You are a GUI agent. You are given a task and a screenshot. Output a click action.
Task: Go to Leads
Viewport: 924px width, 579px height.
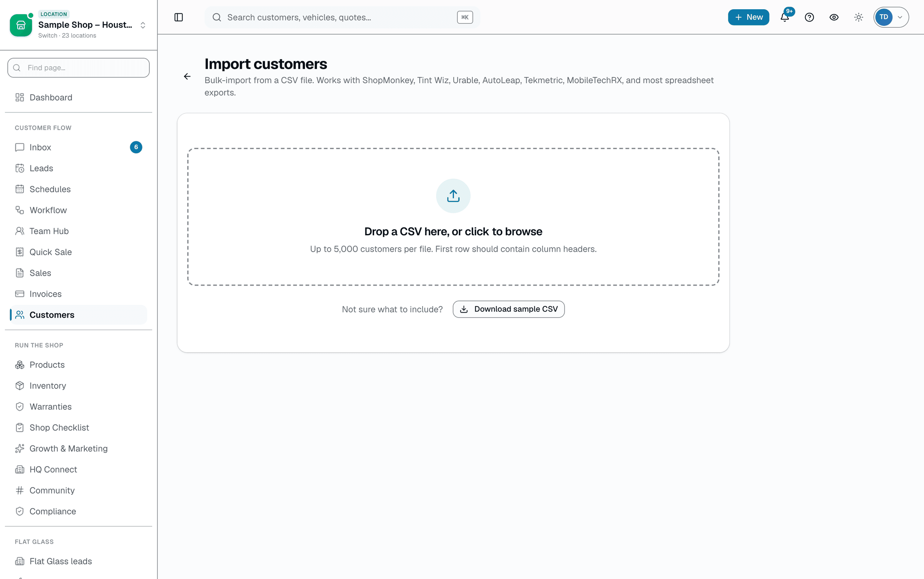(x=79, y=168)
